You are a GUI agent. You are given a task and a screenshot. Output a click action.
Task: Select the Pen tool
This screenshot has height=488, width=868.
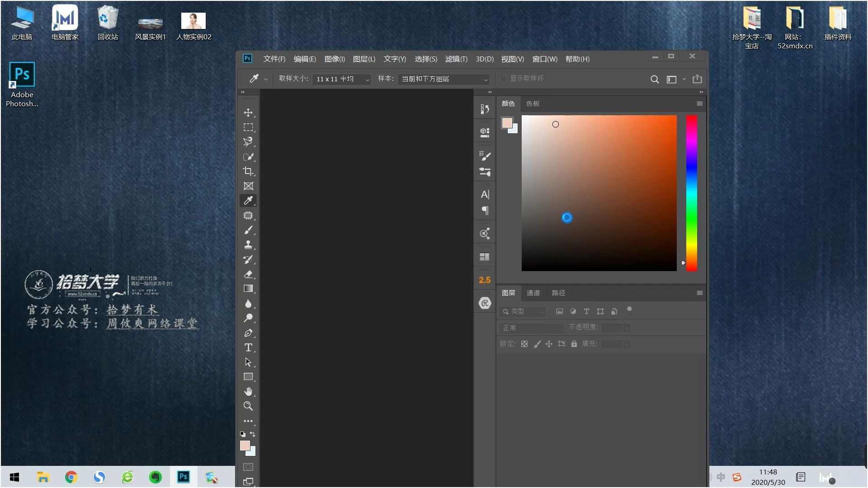(x=248, y=333)
